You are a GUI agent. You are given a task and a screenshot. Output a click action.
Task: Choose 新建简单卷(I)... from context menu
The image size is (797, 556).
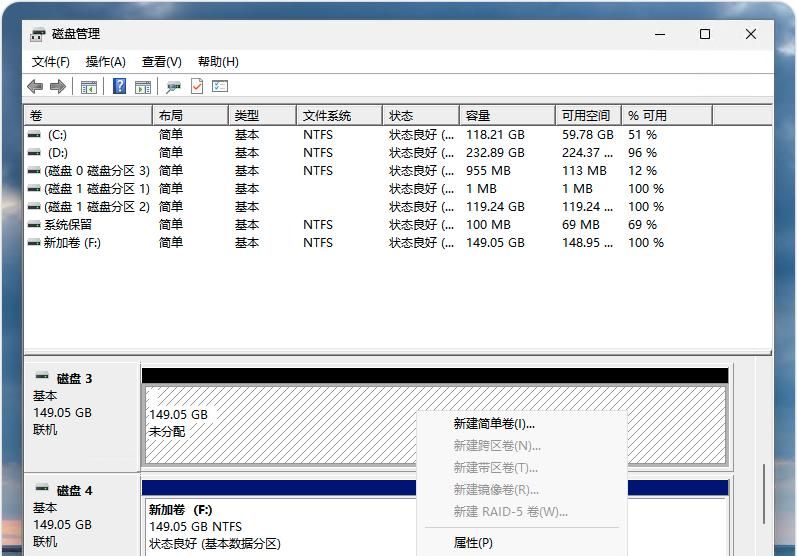[522, 423]
